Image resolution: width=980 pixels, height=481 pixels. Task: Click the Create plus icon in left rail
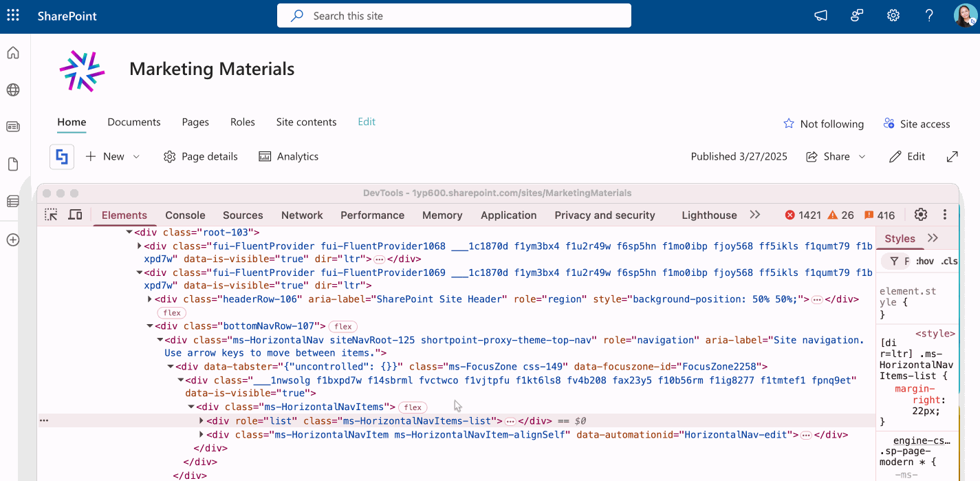(13, 240)
